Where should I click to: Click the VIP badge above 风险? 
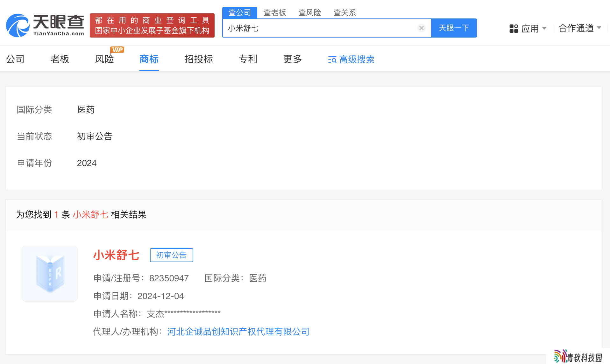coord(117,50)
